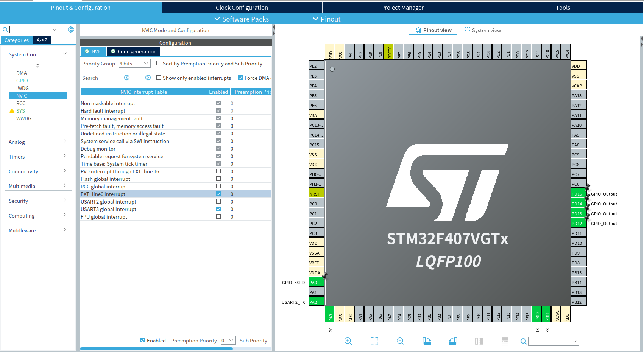Select the green PB10 pin

(x=536, y=314)
